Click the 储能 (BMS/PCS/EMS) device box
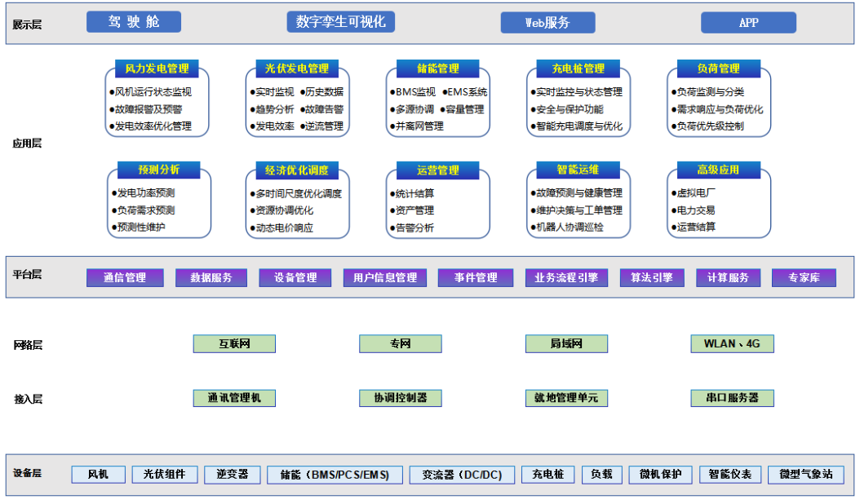 point(335,475)
